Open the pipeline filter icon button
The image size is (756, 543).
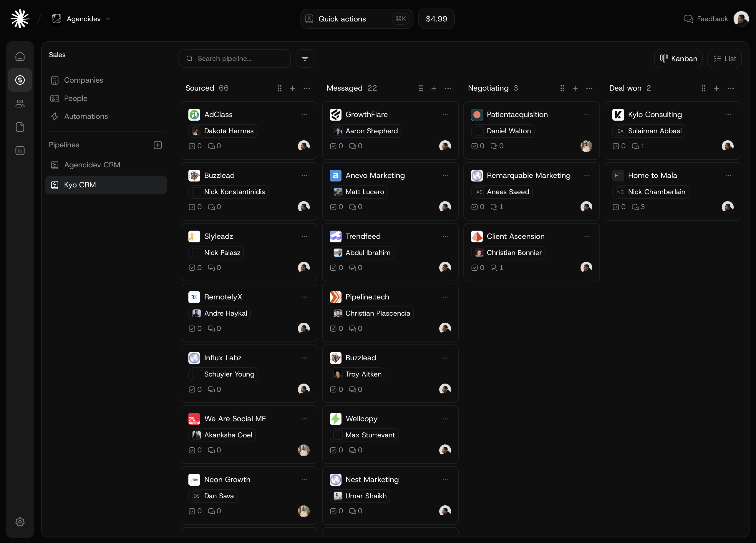tap(305, 59)
